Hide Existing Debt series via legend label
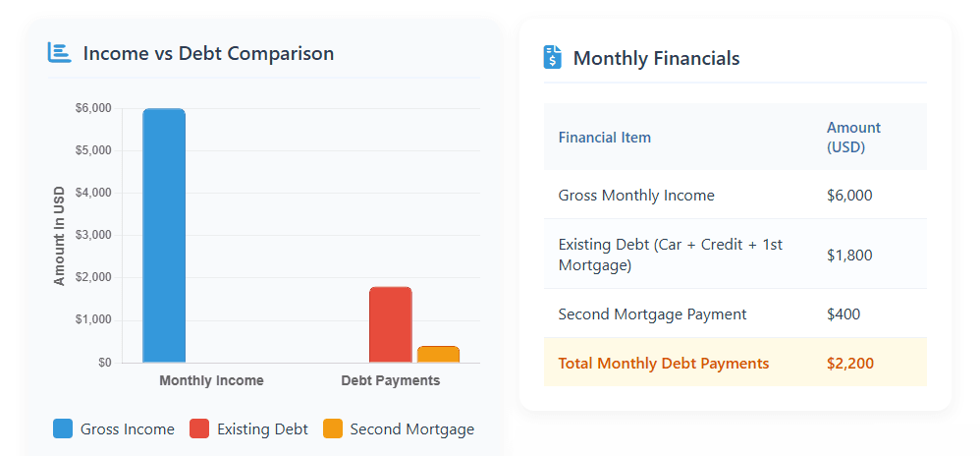Viewport: 980px width, 456px height. tap(262, 429)
